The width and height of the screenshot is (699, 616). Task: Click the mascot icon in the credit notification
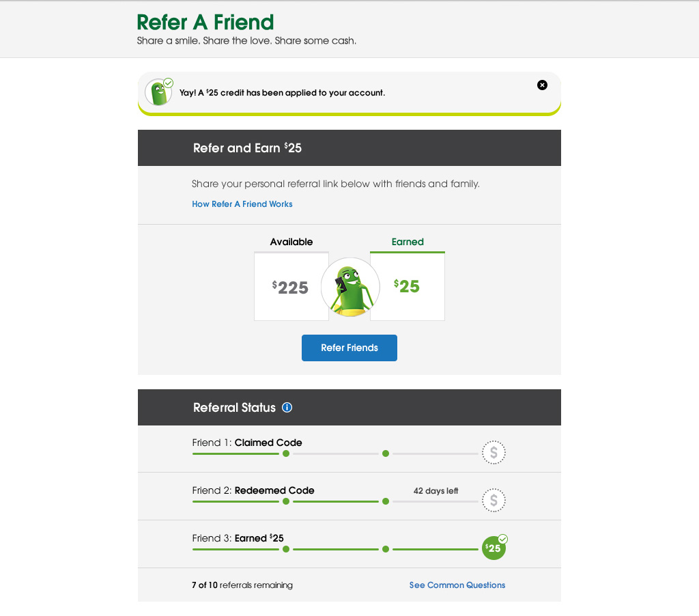tap(158, 92)
